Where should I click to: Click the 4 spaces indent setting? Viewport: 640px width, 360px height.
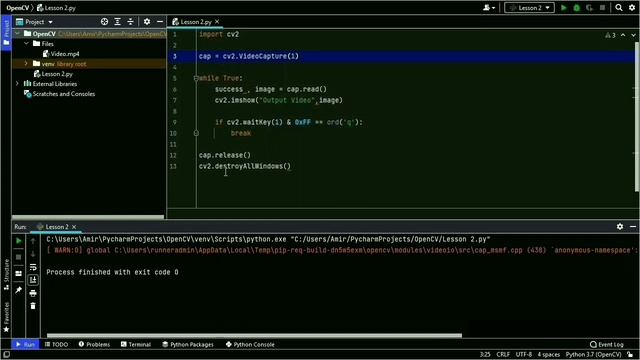coord(549,355)
